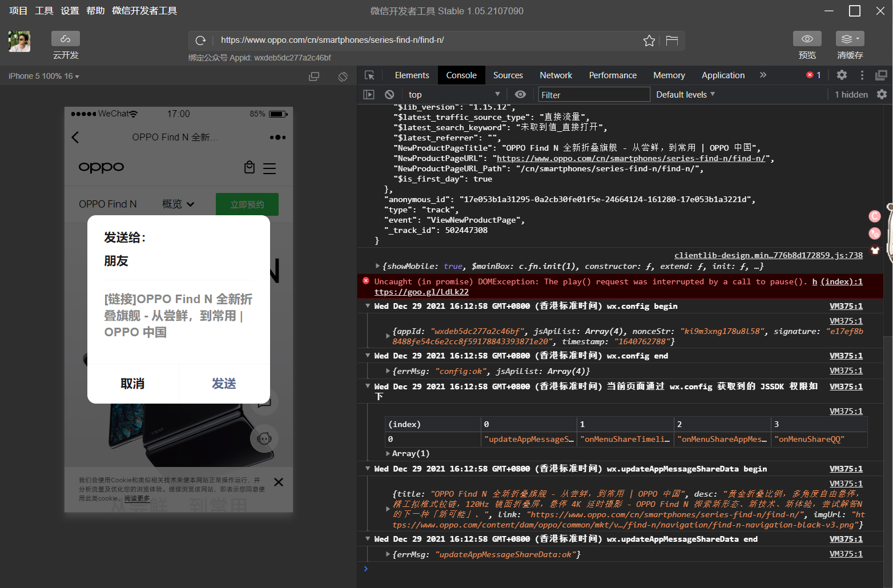
Task: Collapse the wx.config begin log group
Action: point(367,307)
